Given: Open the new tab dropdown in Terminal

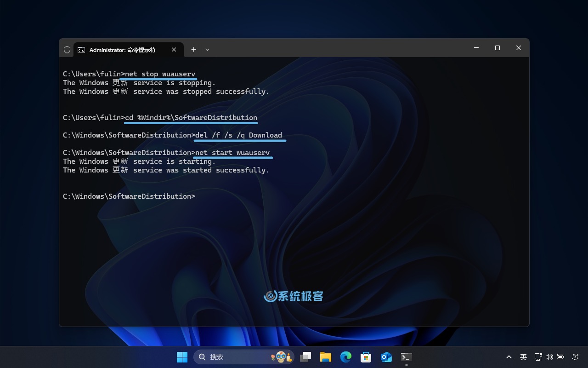Looking at the screenshot, I should click(x=207, y=49).
